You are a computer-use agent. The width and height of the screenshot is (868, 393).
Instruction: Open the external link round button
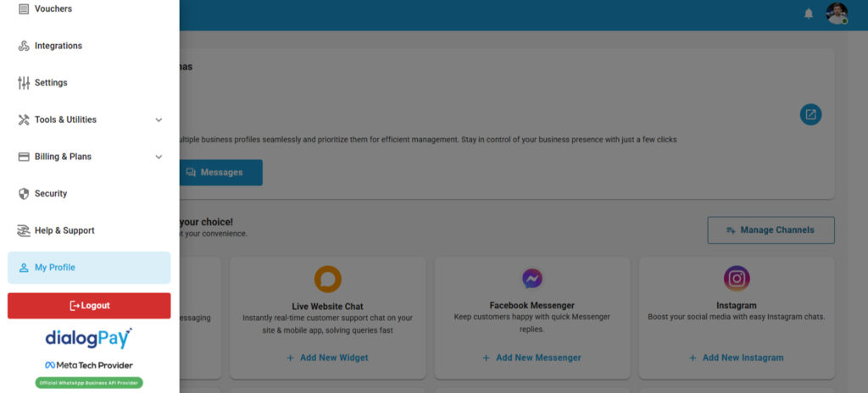click(810, 114)
